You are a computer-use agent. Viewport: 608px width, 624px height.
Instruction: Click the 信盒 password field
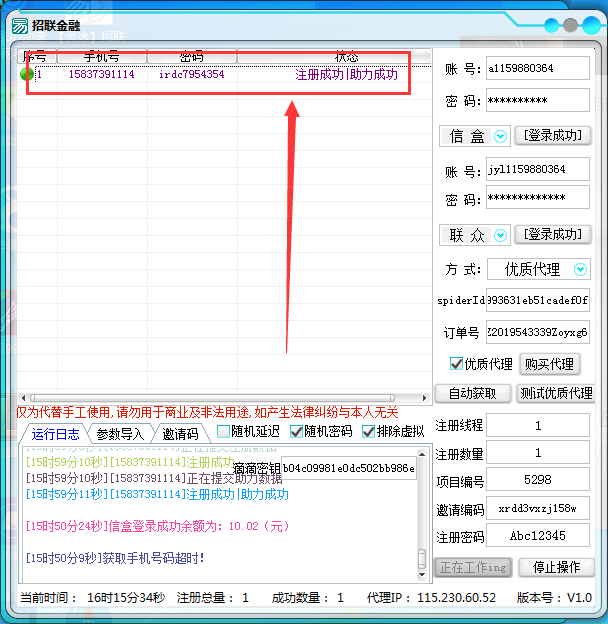[538, 100]
